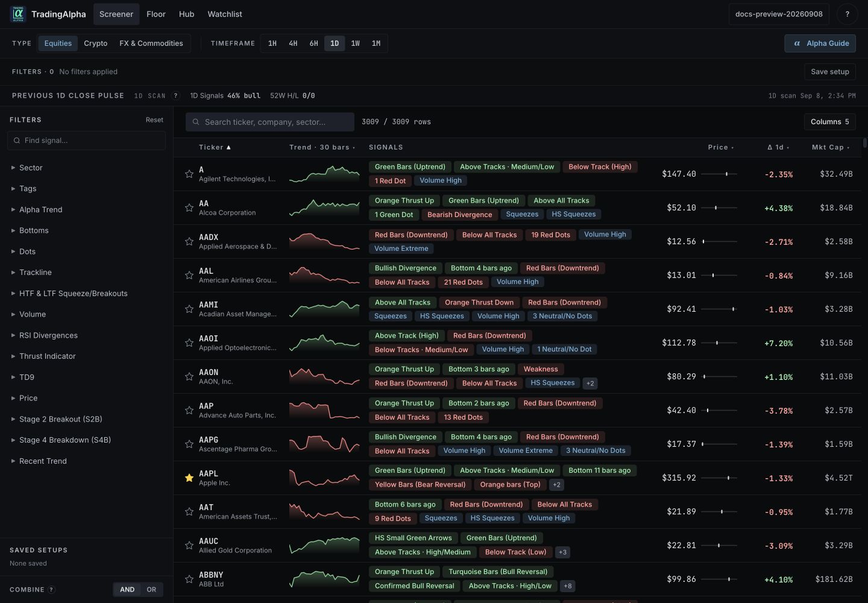Switch timeframe to 1W
The image size is (868, 603).
click(x=355, y=43)
